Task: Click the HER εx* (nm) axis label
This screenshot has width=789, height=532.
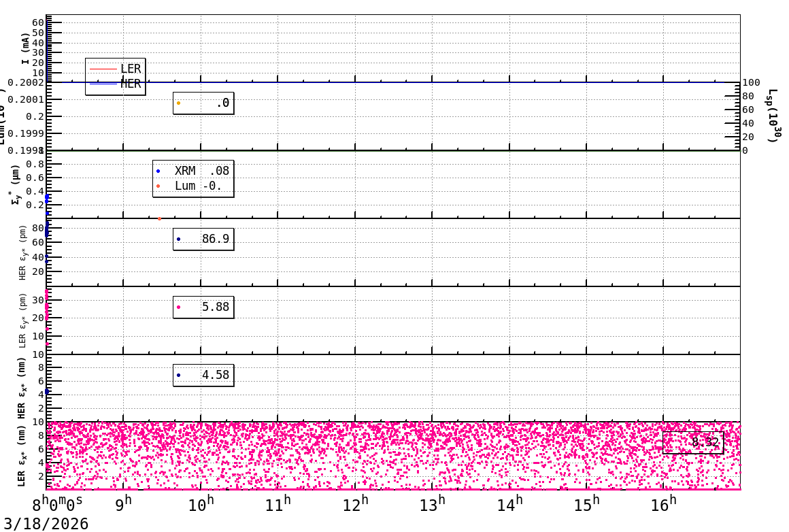Action: tap(22, 388)
